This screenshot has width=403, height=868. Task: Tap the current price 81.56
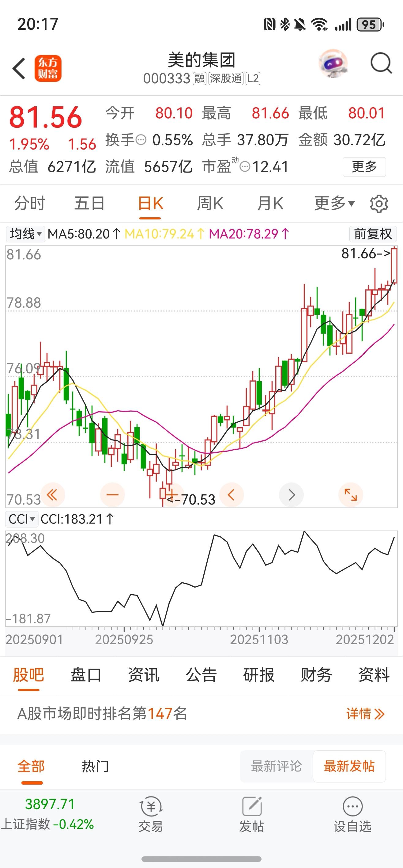pos(46,117)
